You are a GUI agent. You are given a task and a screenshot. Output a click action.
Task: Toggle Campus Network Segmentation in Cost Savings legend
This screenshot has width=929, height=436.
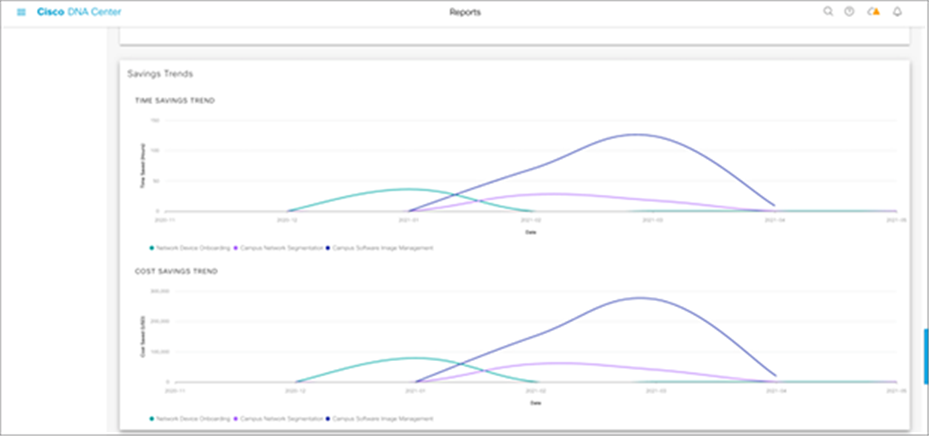(x=279, y=418)
